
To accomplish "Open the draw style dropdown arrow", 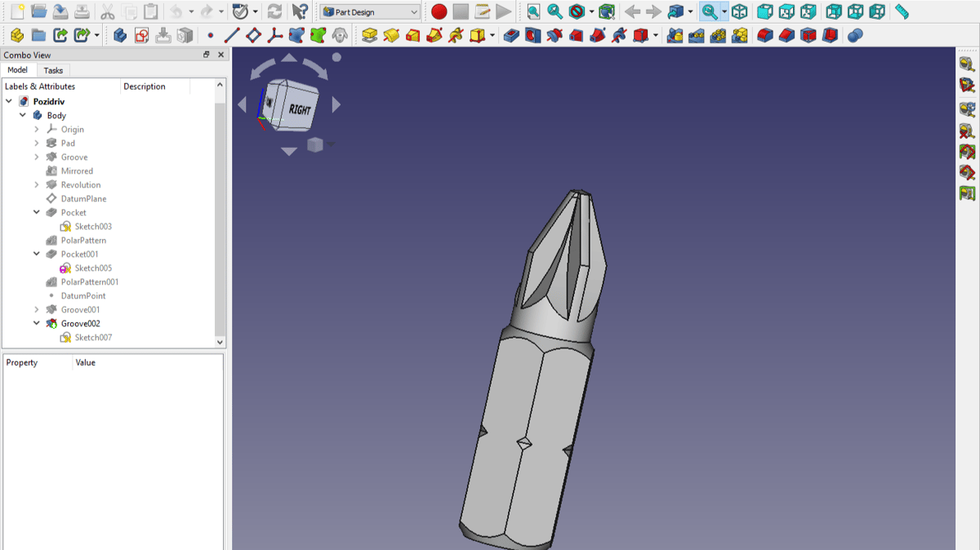I will [591, 12].
